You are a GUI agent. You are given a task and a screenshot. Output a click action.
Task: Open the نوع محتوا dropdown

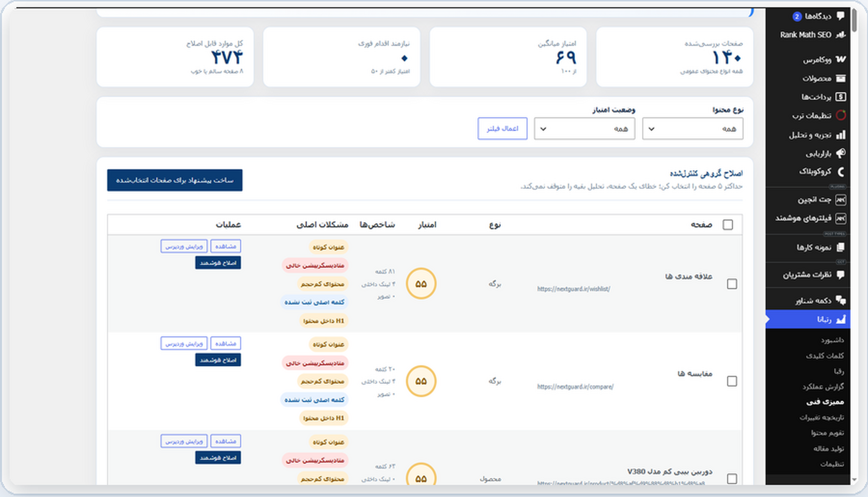click(692, 129)
